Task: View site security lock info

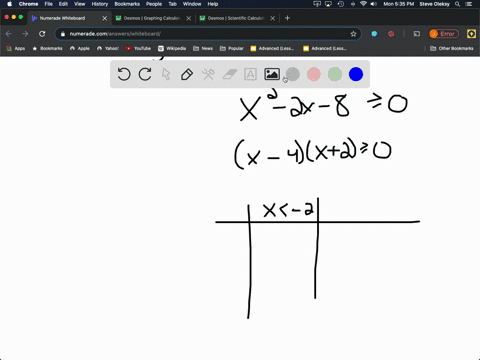Action: point(63,34)
